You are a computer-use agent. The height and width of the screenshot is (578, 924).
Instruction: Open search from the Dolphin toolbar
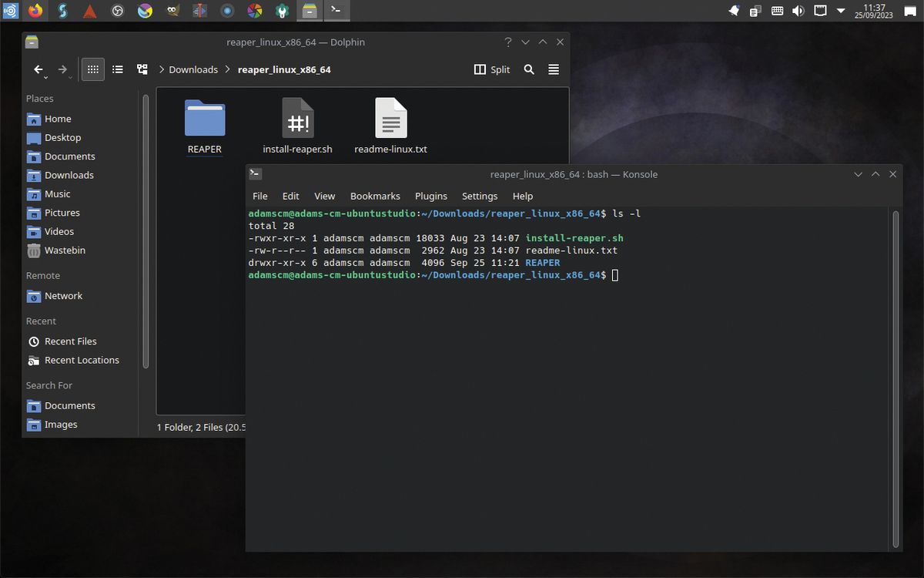click(x=528, y=69)
